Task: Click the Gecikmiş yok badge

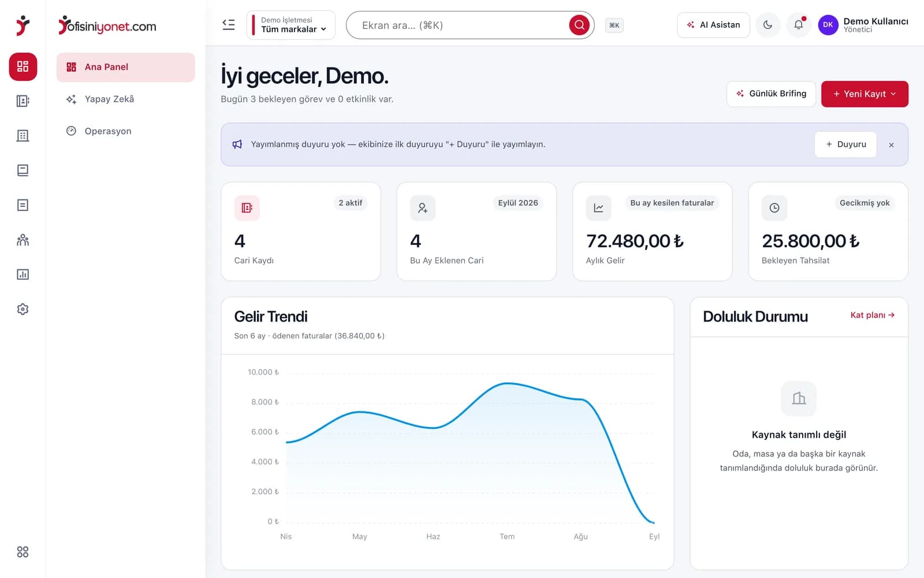Action: click(x=865, y=203)
